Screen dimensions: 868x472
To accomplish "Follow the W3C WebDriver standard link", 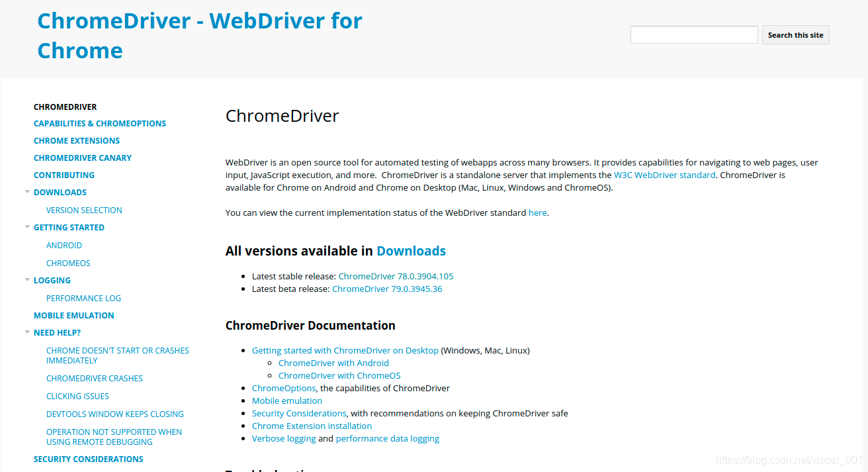I will (x=664, y=175).
